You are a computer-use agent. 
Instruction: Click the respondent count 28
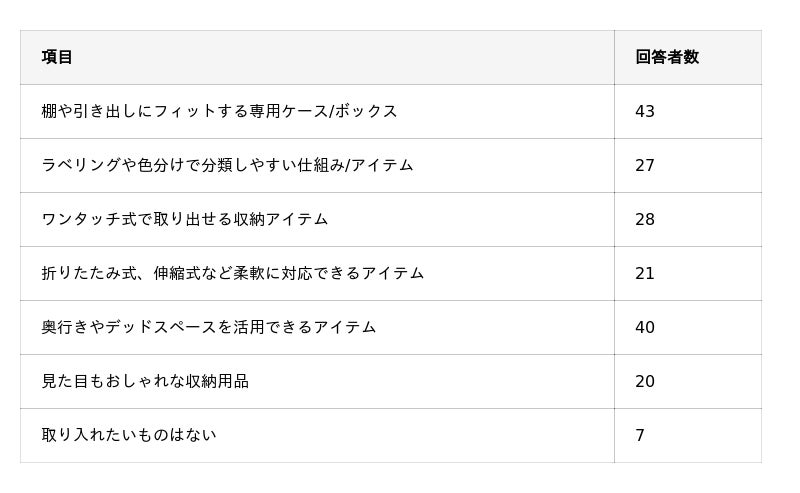(645, 219)
